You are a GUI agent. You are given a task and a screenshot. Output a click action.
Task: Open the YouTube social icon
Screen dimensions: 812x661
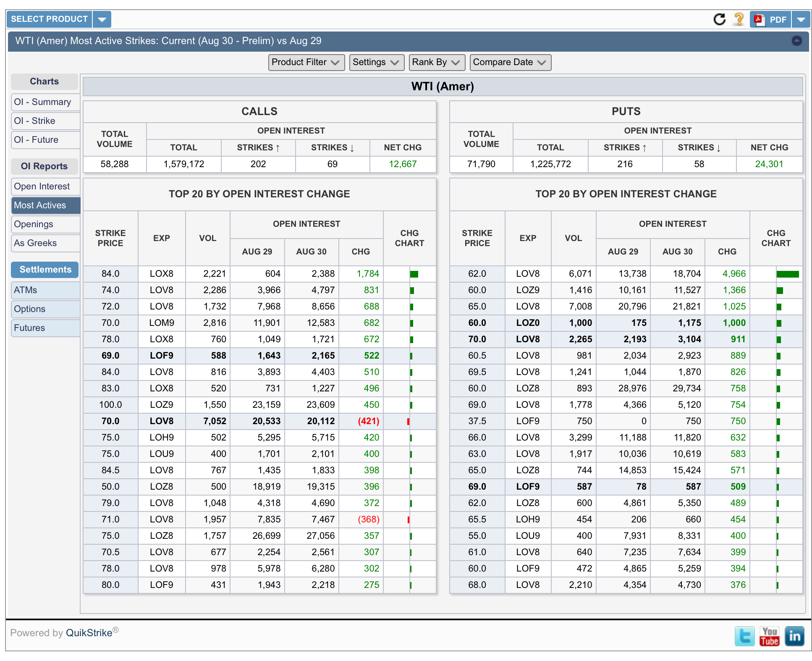769,636
